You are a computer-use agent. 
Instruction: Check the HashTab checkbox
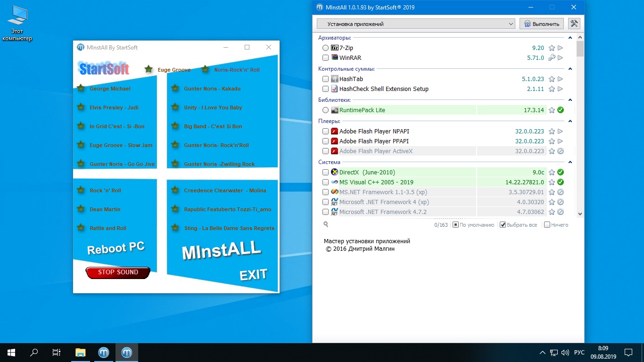pyautogui.click(x=326, y=79)
